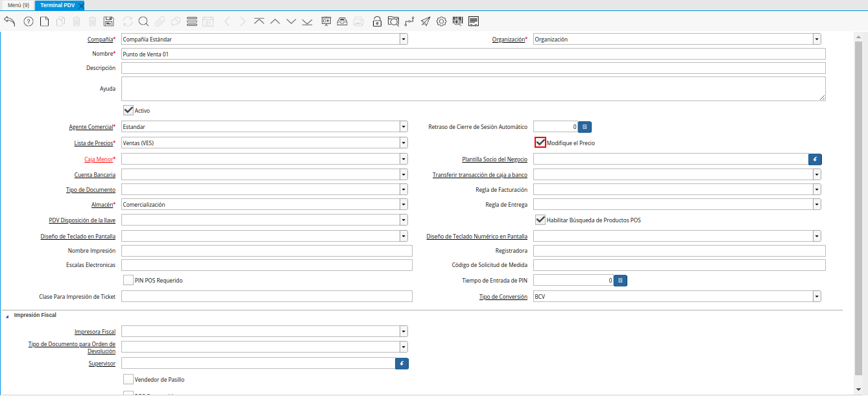Image resolution: width=868 pixels, height=396 pixels.
Task: Toggle the grid view icon with stacked lines
Action: [x=192, y=21]
